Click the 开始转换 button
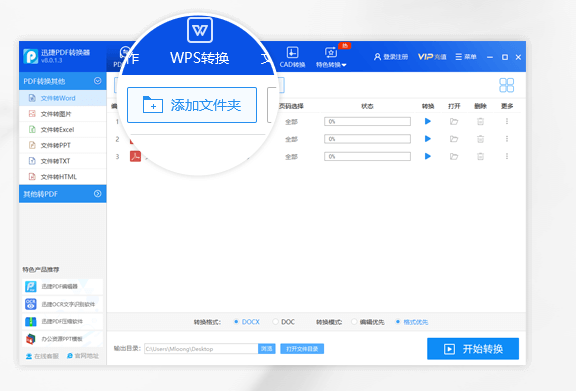Screen dimensions: 576x391 coord(473,349)
